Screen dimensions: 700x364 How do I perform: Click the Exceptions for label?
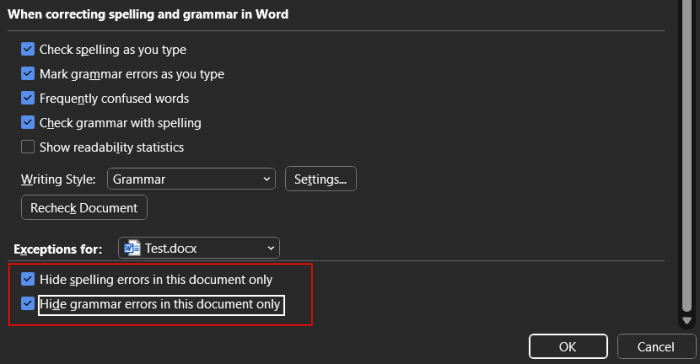[58, 249]
